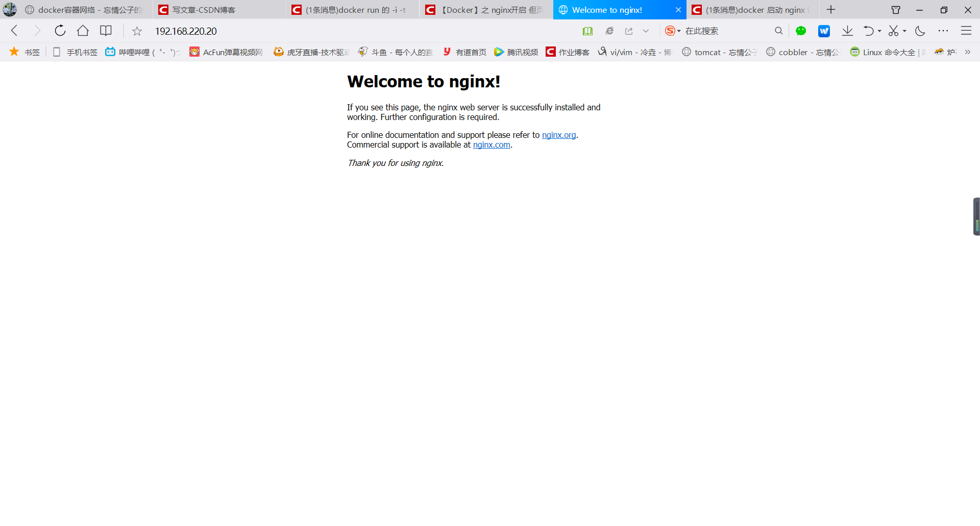The width and height of the screenshot is (980, 526).
Task: Open the downloads icon
Action: pyautogui.click(x=847, y=31)
